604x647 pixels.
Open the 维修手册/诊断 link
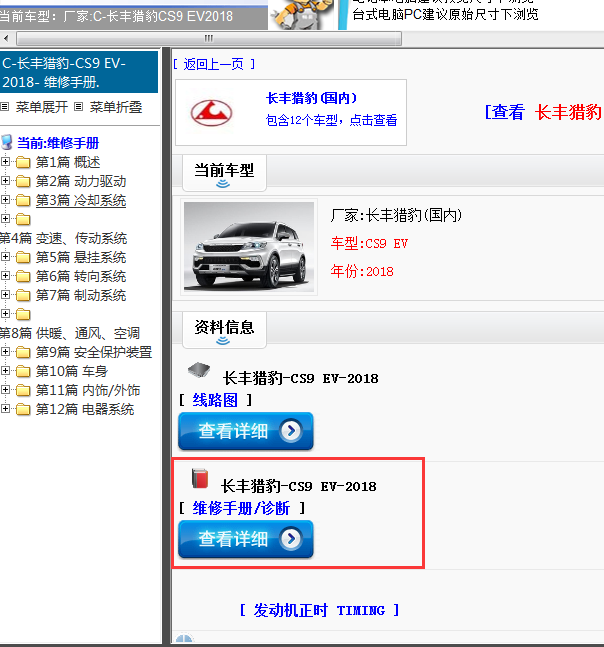click(x=241, y=508)
